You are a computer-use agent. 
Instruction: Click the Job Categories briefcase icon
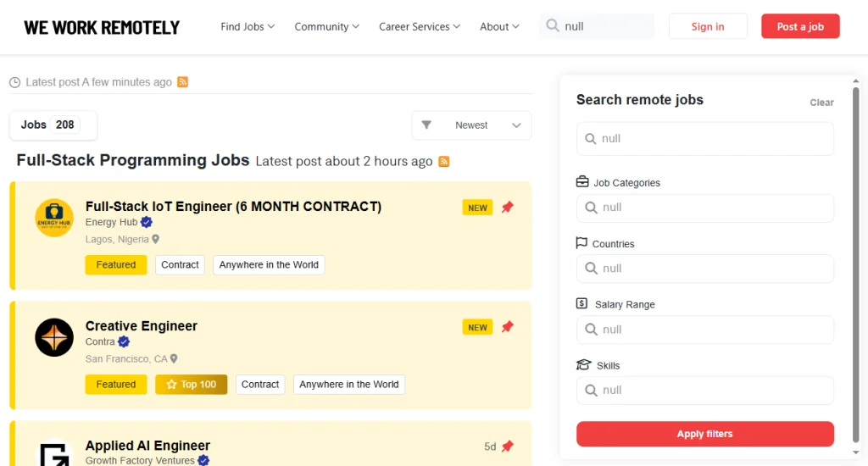click(x=582, y=181)
